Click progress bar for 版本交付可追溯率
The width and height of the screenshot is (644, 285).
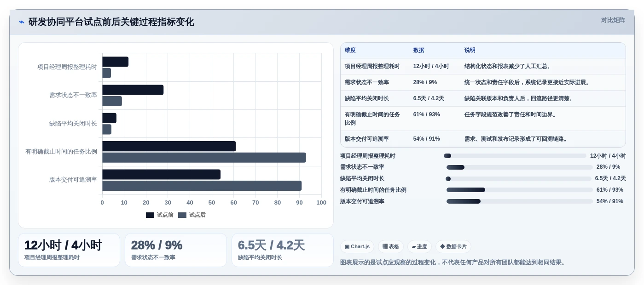(520, 201)
